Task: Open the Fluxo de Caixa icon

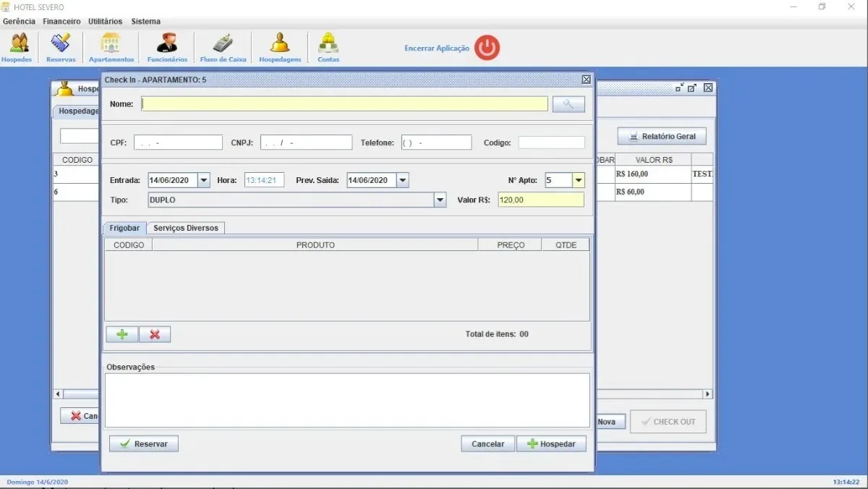Action: tap(223, 48)
